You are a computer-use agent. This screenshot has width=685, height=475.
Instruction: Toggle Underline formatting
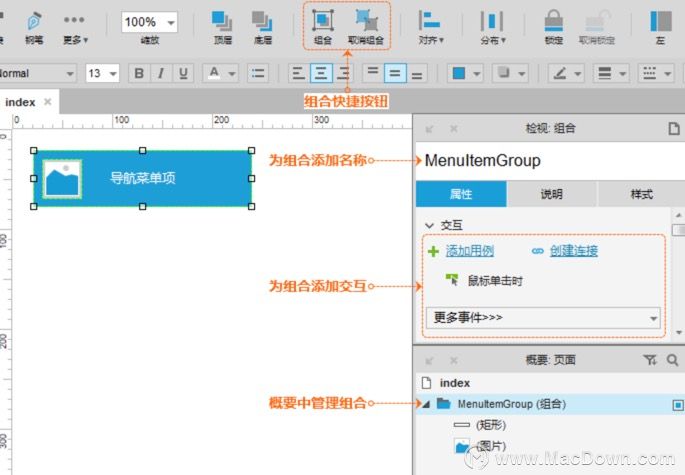click(x=183, y=73)
